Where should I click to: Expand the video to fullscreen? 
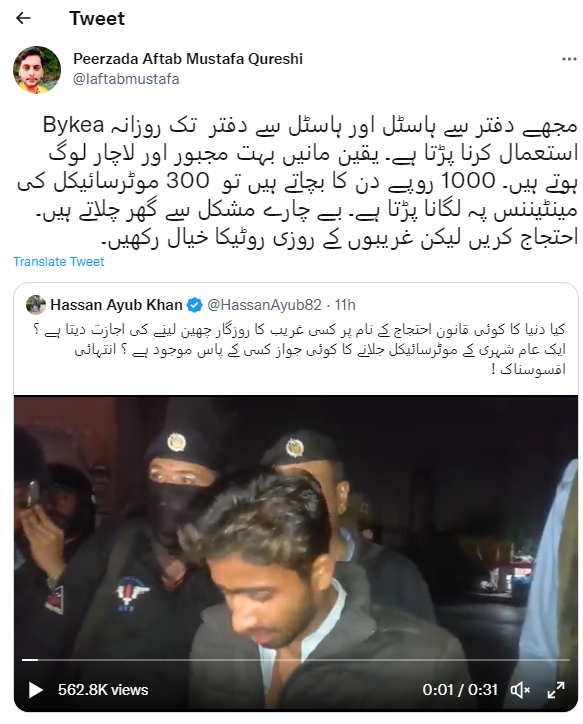coord(556,690)
